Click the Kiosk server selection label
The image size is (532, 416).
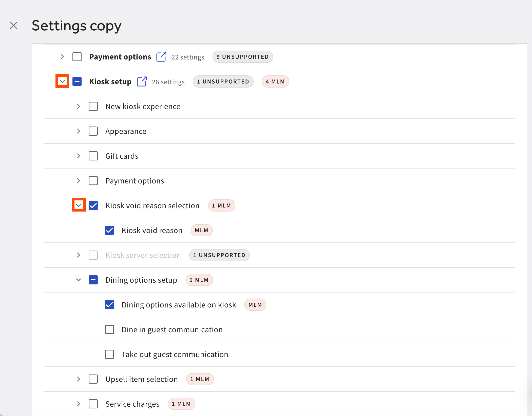coord(143,255)
